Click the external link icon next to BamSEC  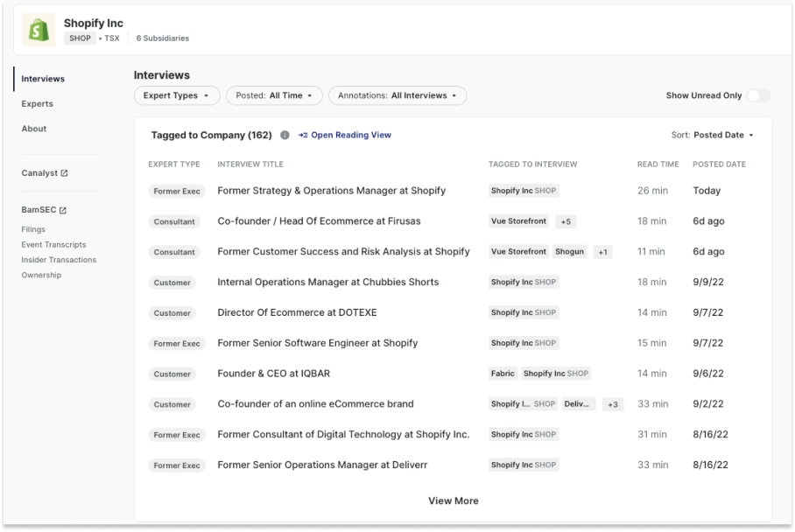[x=63, y=210]
